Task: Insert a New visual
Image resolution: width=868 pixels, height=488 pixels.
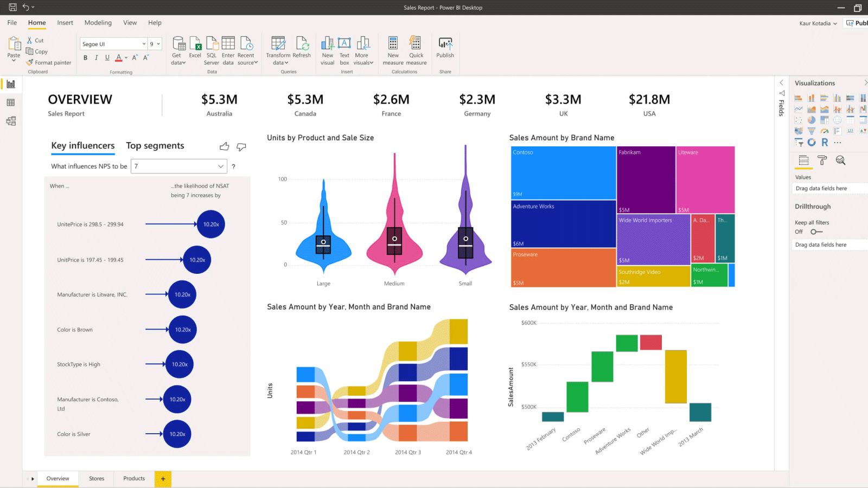Action: [328, 50]
